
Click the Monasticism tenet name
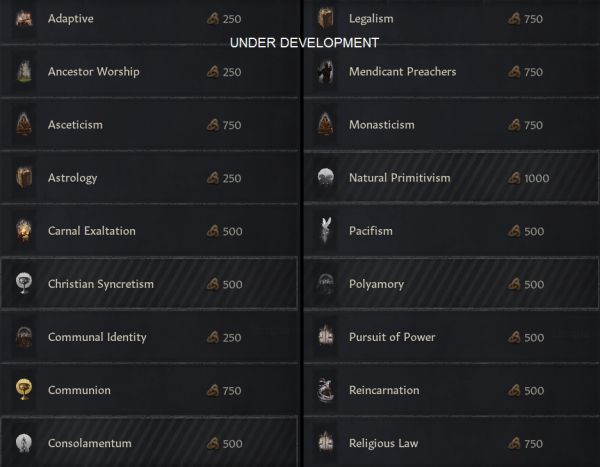click(x=382, y=125)
